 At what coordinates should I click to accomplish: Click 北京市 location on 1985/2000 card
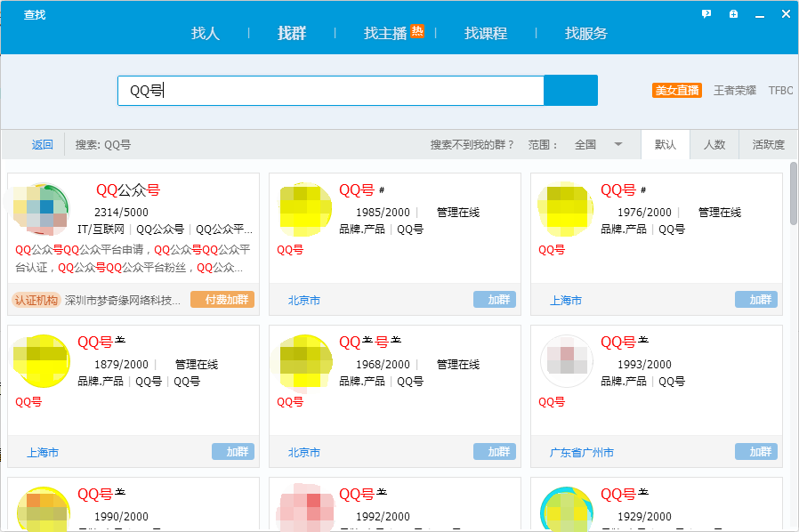pyautogui.click(x=304, y=301)
